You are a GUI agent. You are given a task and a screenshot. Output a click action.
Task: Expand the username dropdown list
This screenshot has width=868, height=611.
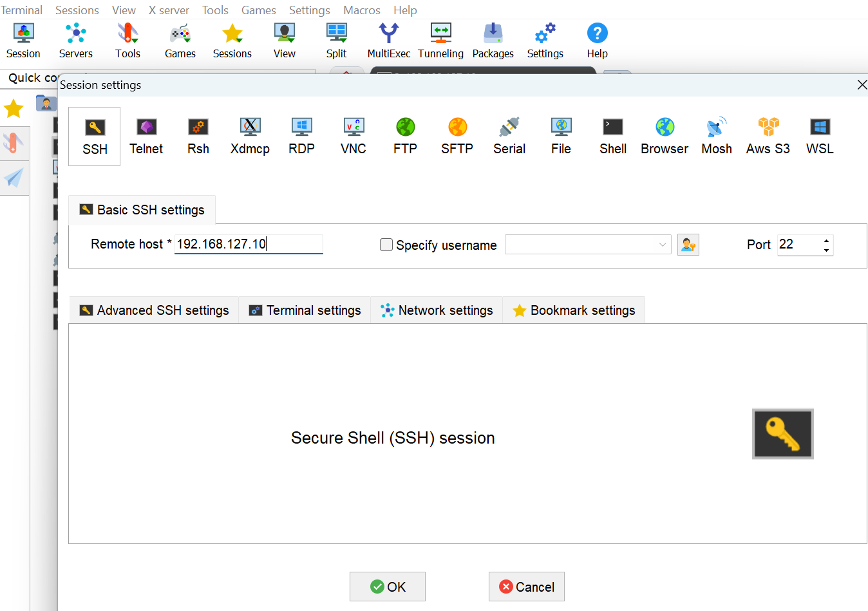(663, 245)
